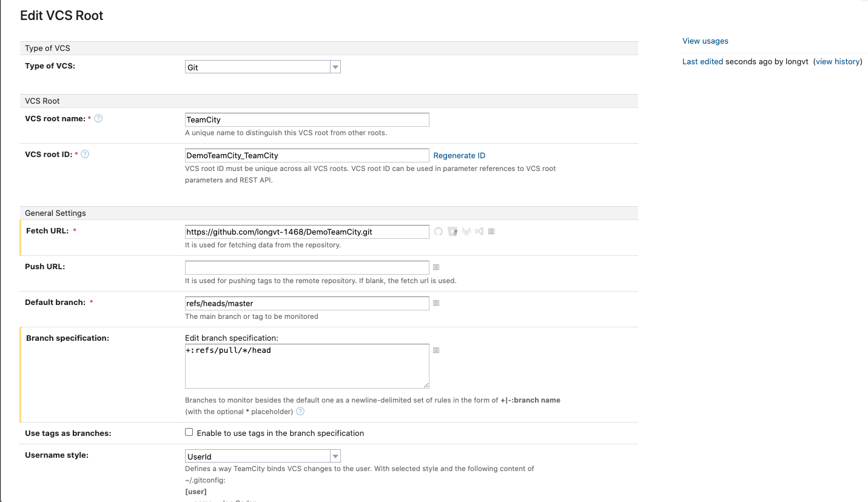Enable use tags in branch specification
868x502 pixels.
click(189, 433)
